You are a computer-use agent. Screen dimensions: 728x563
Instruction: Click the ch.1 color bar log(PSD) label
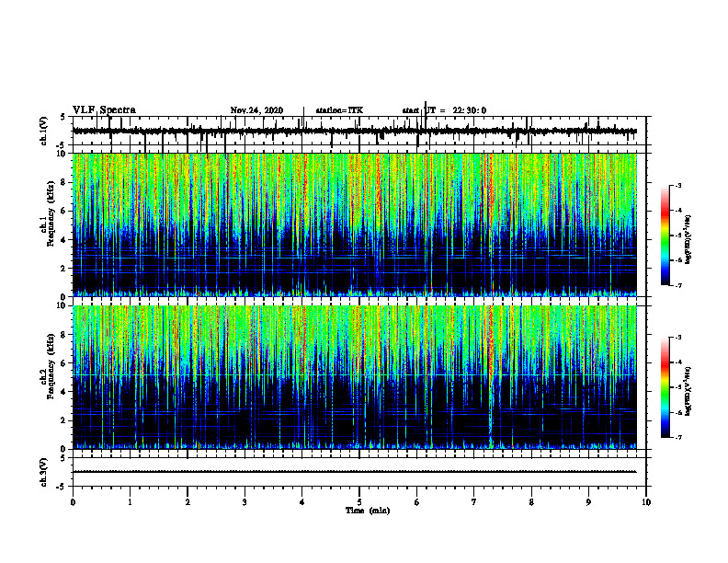[x=688, y=240]
